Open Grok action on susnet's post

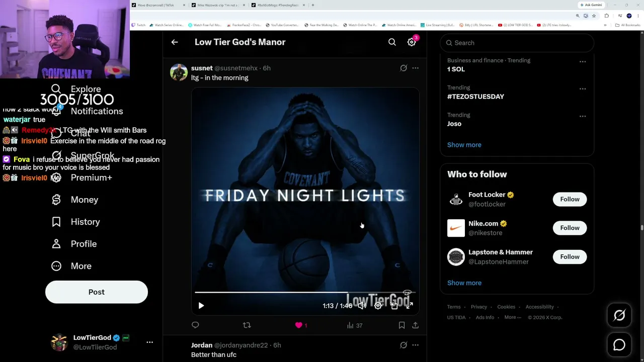(x=404, y=68)
